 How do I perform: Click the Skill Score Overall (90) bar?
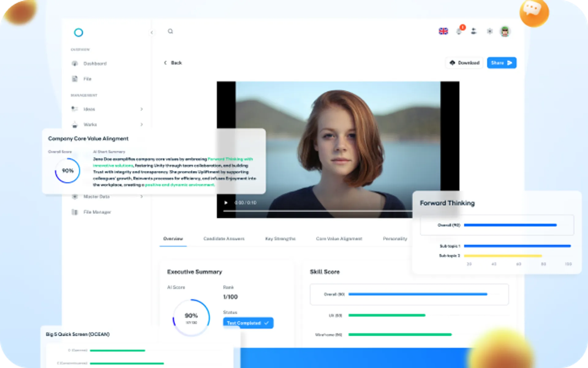tap(418, 294)
